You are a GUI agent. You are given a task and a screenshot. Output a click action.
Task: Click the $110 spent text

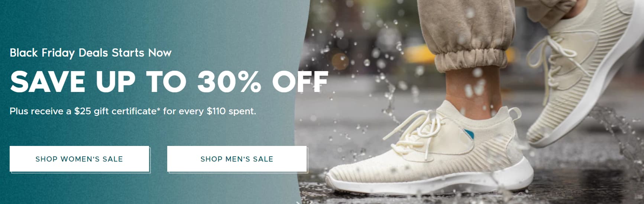pyautogui.click(x=231, y=111)
